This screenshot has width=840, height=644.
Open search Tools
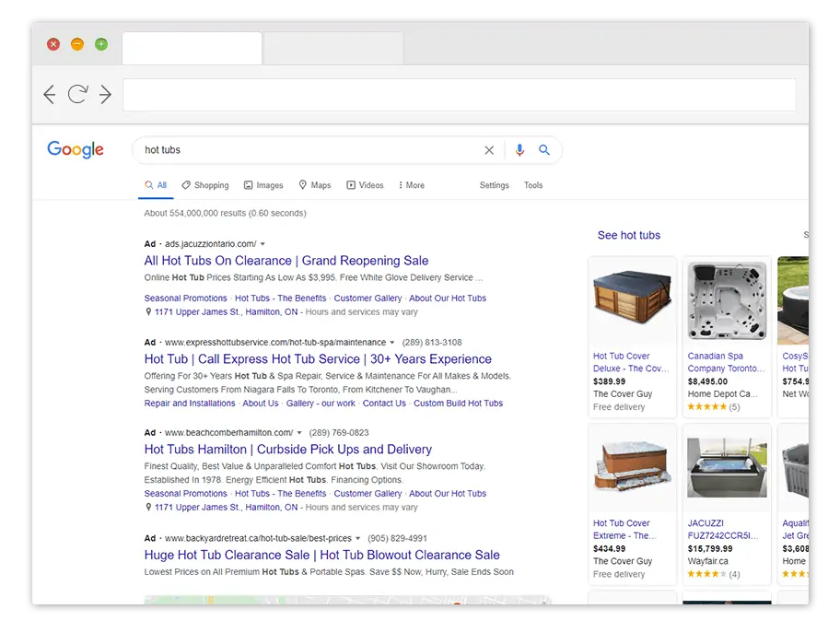533,185
